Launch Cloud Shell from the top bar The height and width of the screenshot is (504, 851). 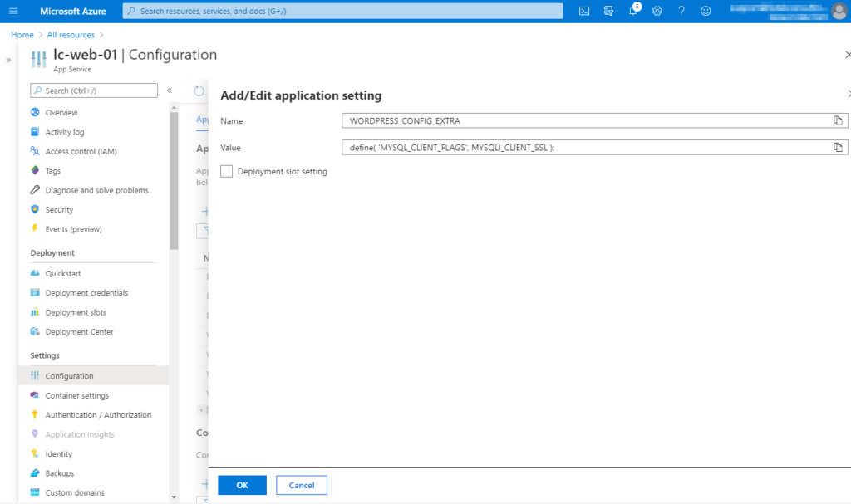coord(584,11)
